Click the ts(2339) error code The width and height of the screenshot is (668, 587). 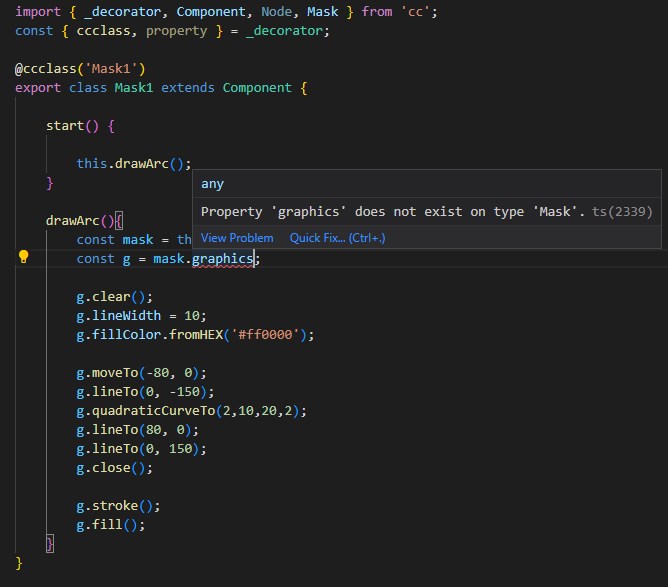point(622,212)
